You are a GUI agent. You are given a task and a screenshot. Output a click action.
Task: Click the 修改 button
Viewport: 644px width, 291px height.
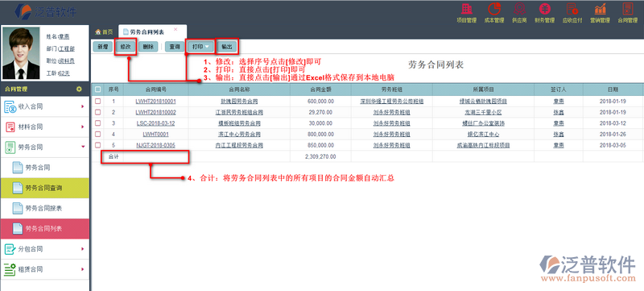126,47
